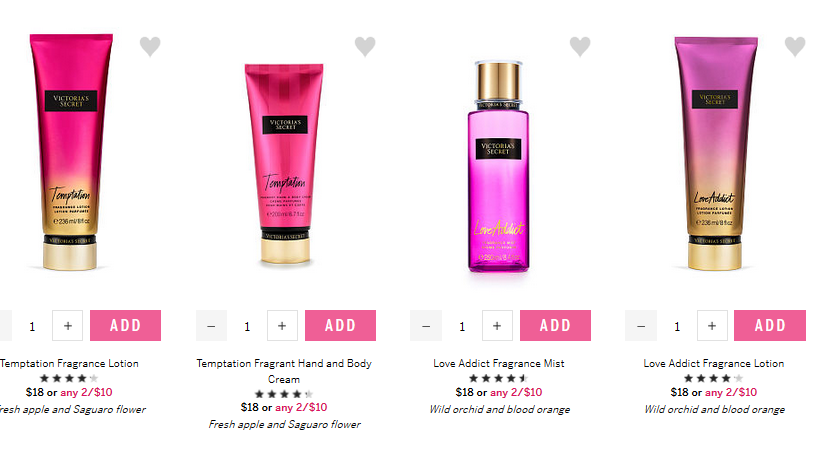Decrease quantity of Temptation Hand and Body Cream

click(x=211, y=326)
